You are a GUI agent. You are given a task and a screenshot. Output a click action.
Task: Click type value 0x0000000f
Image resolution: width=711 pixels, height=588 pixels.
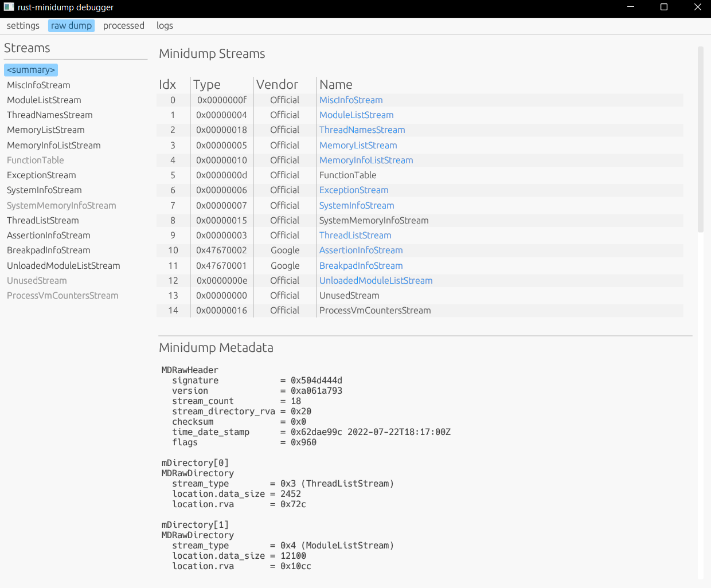(x=222, y=100)
